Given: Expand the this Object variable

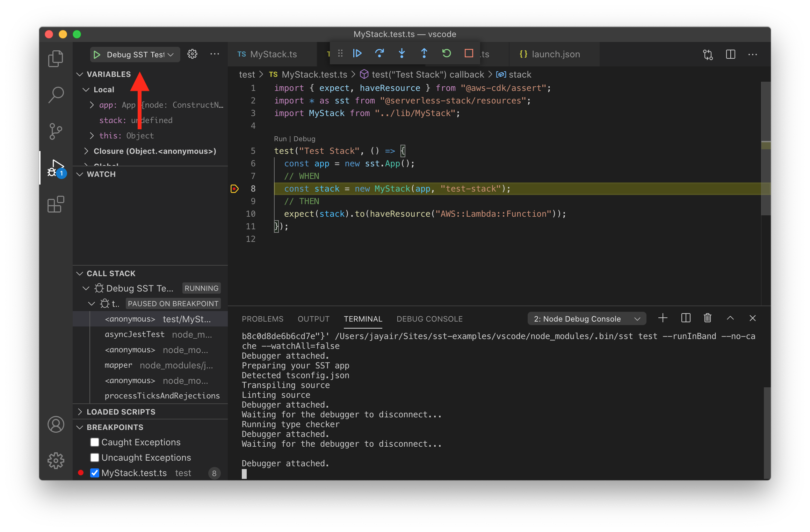Looking at the screenshot, I should click(x=92, y=136).
